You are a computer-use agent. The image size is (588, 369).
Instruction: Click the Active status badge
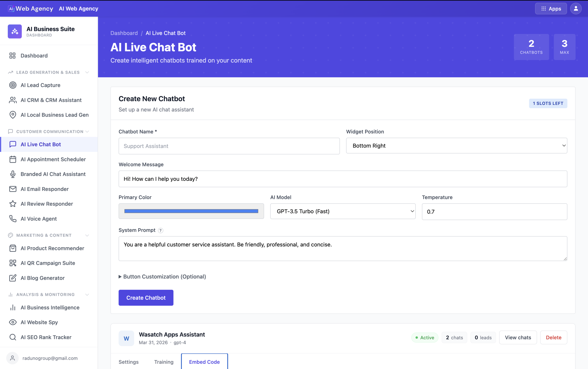pyautogui.click(x=425, y=338)
